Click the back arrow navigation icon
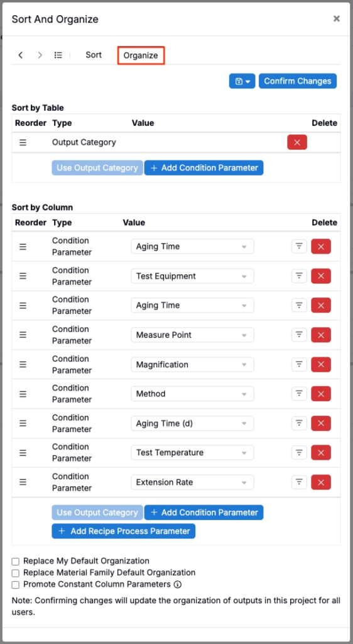 (x=21, y=55)
